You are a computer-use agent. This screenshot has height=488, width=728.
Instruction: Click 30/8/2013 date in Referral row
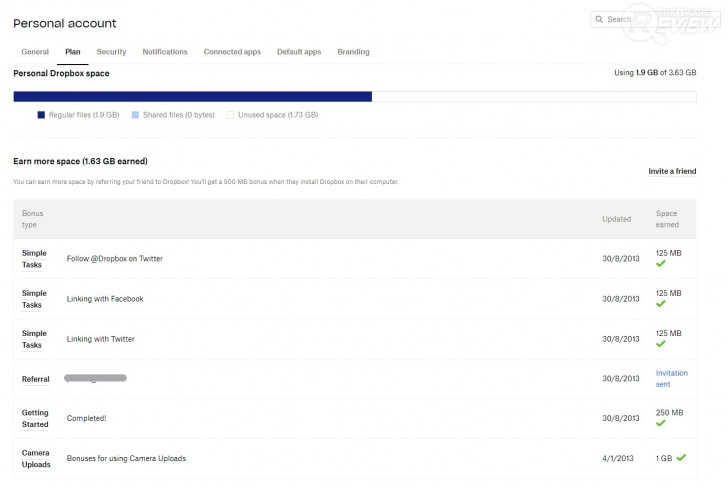coord(621,379)
